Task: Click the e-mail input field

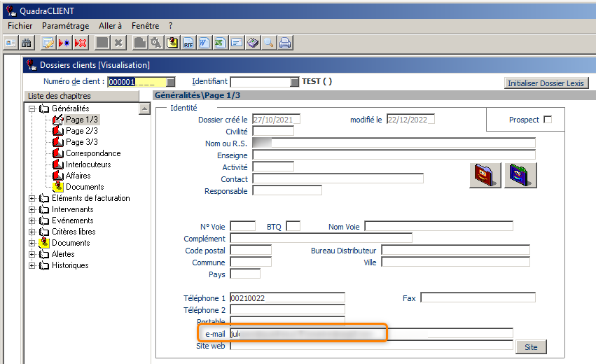Action: point(371,334)
